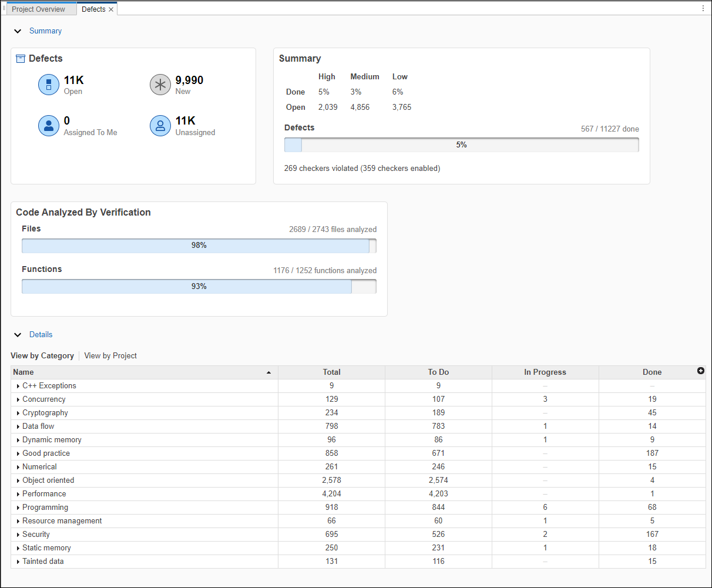Viewport: 712px width, 588px height.
Task: Click the Open defects icon
Action: coord(49,85)
